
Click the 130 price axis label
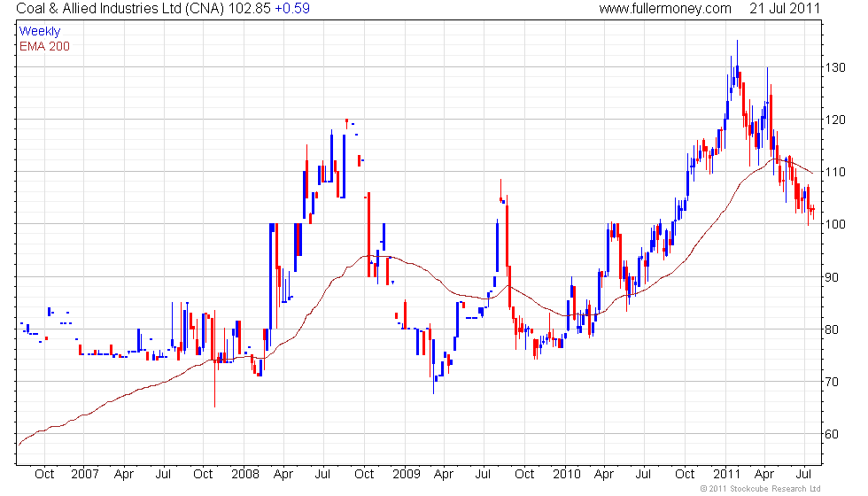(835, 67)
